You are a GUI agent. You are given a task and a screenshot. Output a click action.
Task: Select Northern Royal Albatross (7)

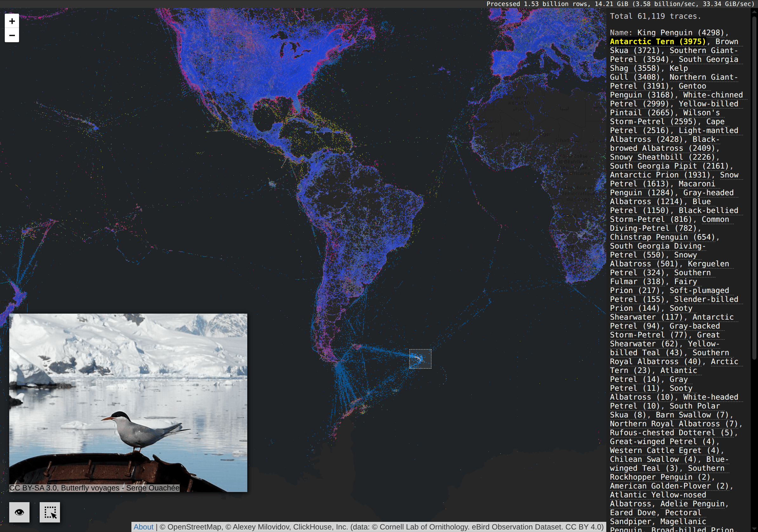pos(674,424)
